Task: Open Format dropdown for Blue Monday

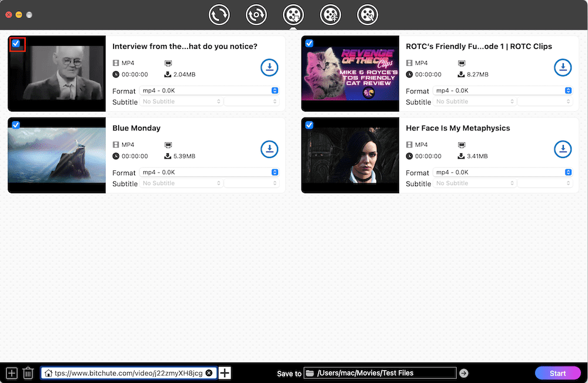Action: pos(209,172)
